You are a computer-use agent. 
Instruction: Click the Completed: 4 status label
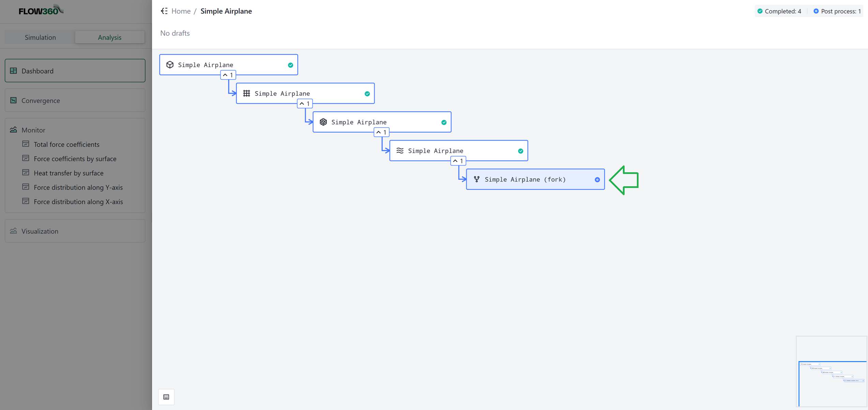click(783, 11)
